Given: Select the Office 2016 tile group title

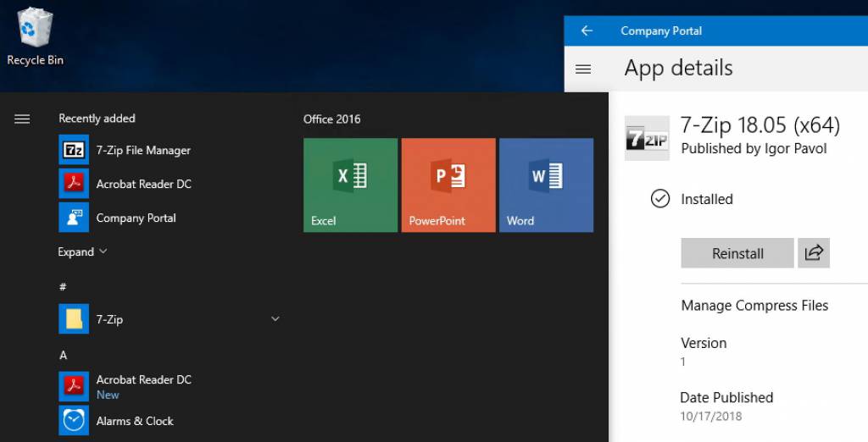Looking at the screenshot, I should (331, 119).
